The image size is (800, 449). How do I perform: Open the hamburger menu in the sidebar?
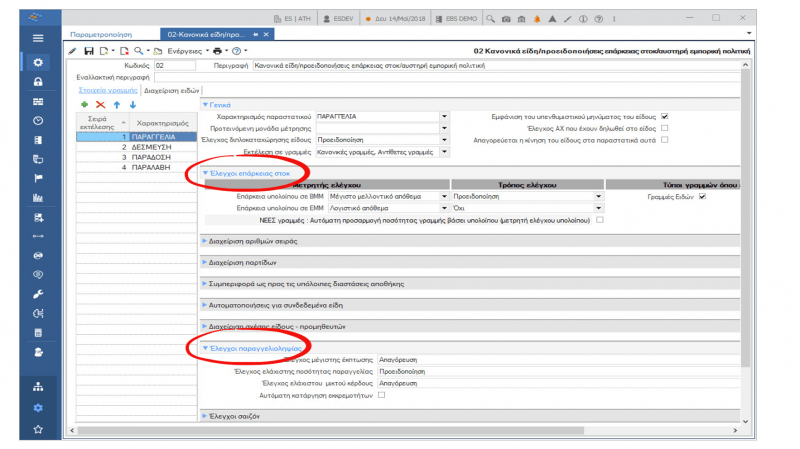tap(38, 38)
